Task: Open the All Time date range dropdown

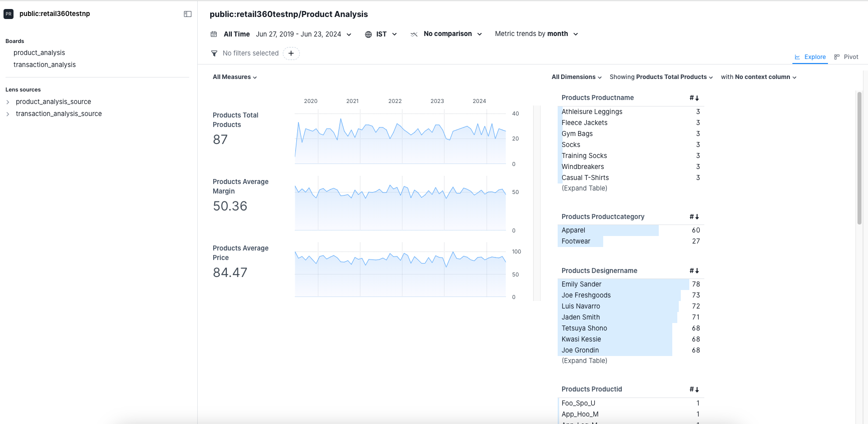Action: (x=287, y=34)
